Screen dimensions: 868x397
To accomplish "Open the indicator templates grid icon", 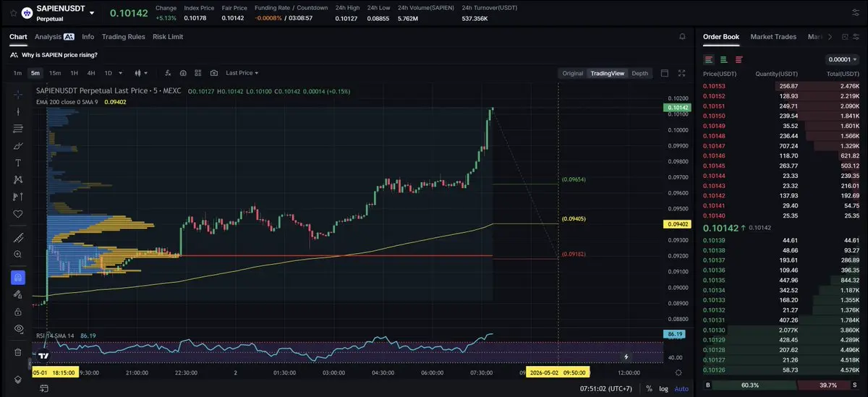I will tap(198, 73).
